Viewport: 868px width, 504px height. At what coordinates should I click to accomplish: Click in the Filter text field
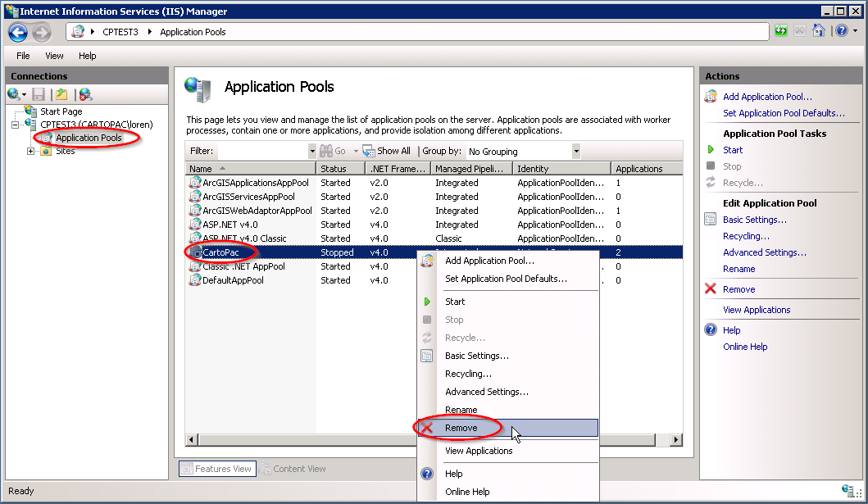[x=262, y=151]
